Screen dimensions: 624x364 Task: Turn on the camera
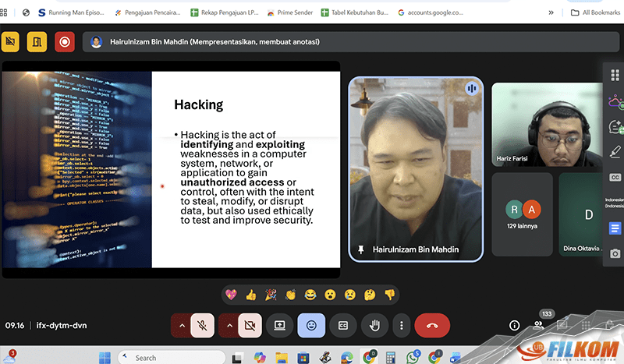(249, 325)
